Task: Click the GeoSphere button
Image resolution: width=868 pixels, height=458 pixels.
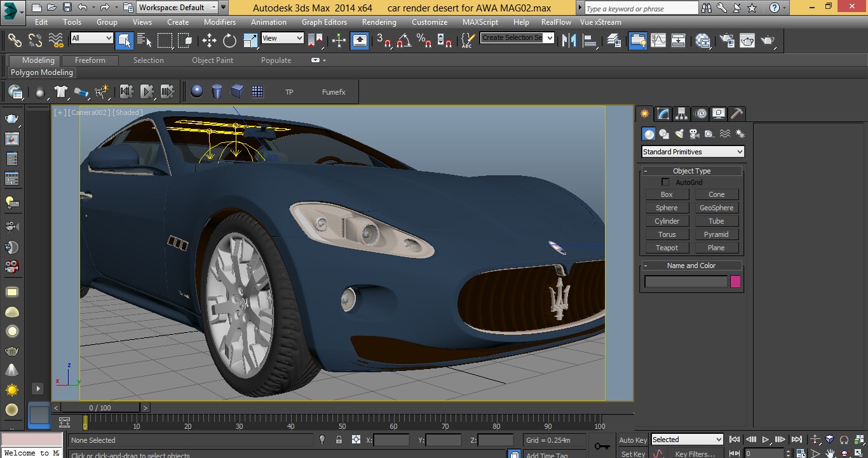Action: [x=716, y=208]
